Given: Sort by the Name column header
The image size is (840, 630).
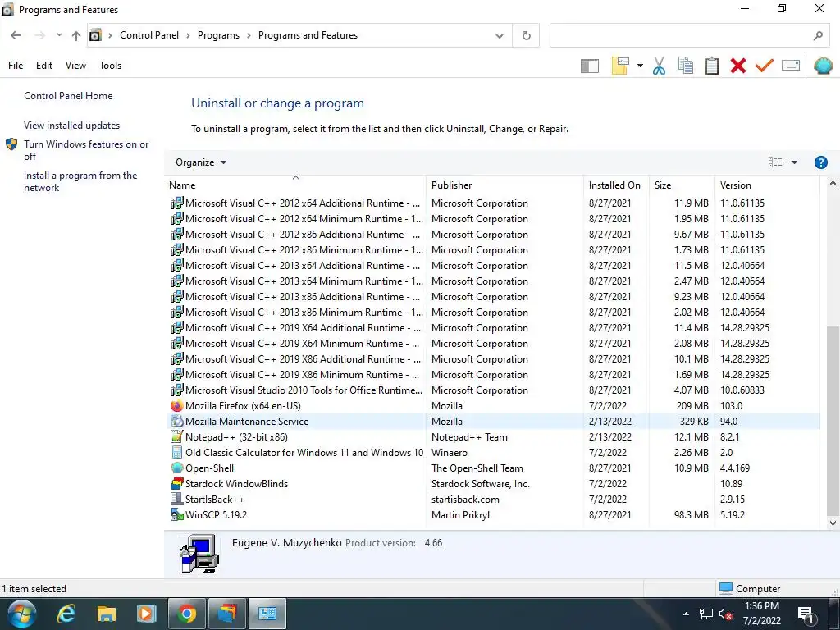Looking at the screenshot, I should pos(295,185).
